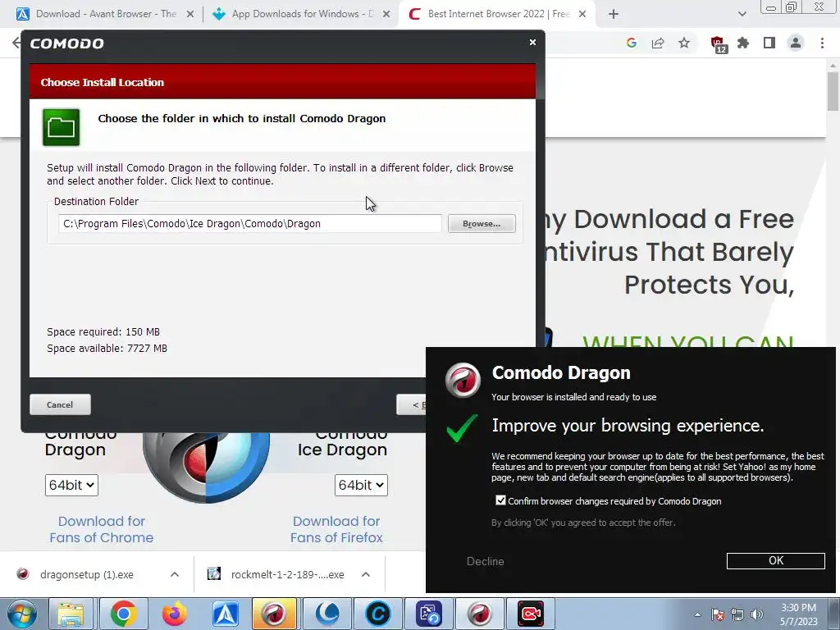Screen dimensions: 840x630
Task: Open the screen recorder taskbar icon
Action: [x=531, y=614]
